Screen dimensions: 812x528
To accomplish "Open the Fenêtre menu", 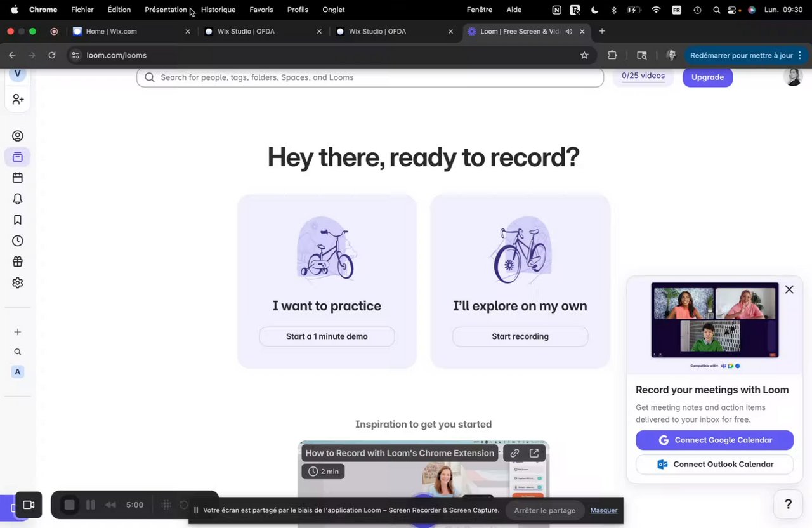I will pos(480,10).
